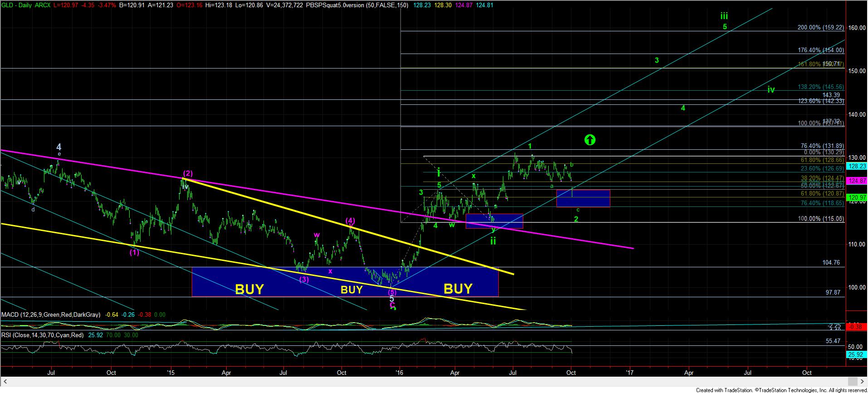Click the middle BUY zone text
Viewport: 868px width, 393px height.
(351, 290)
